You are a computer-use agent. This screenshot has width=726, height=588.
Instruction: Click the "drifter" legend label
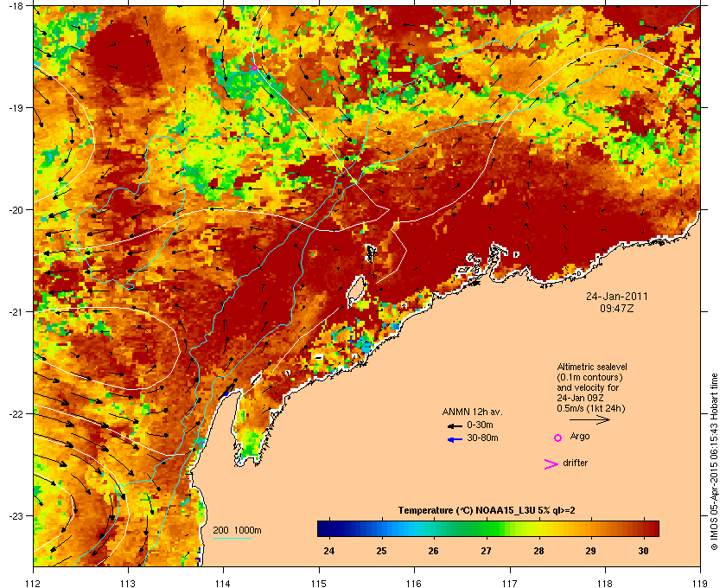(x=575, y=463)
